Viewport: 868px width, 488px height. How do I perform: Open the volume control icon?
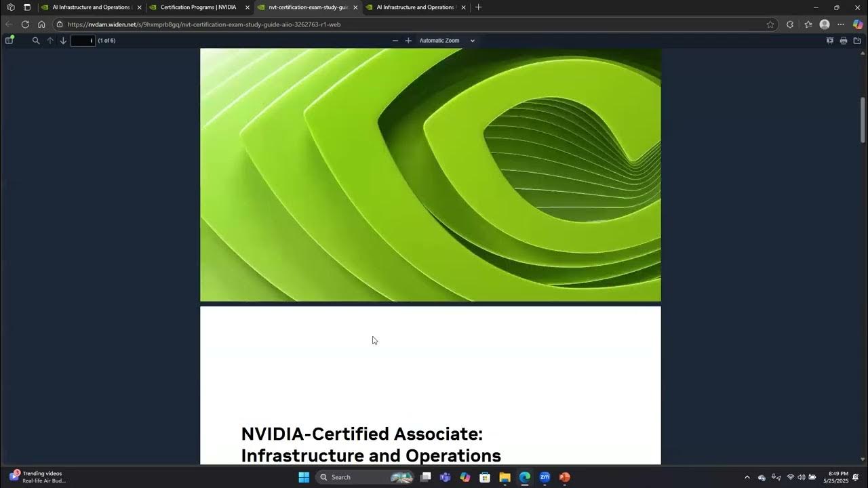801,477
